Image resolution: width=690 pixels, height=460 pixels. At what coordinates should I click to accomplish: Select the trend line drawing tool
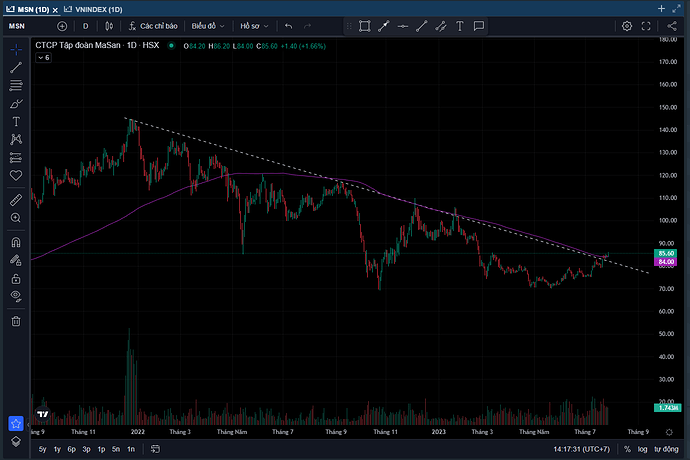(x=16, y=67)
